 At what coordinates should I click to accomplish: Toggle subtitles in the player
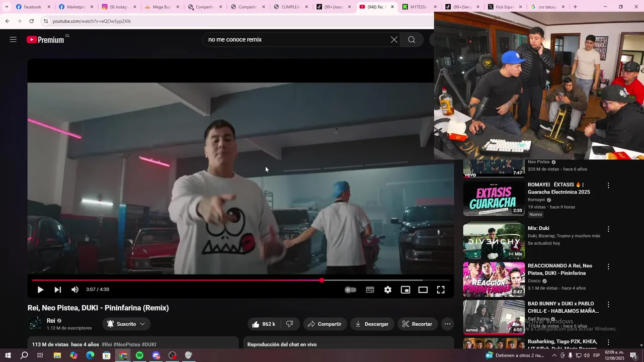click(x=370, y=290)
